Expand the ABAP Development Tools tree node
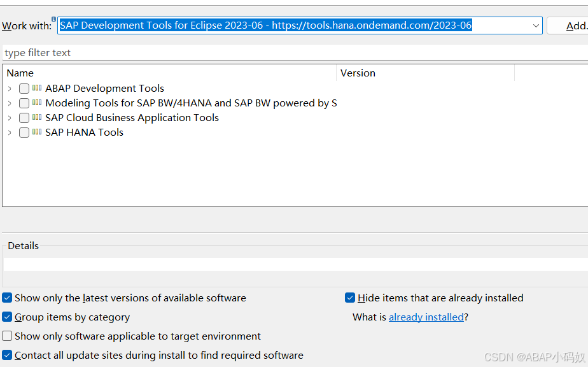The image size is (588, 367). pos(10,89)
